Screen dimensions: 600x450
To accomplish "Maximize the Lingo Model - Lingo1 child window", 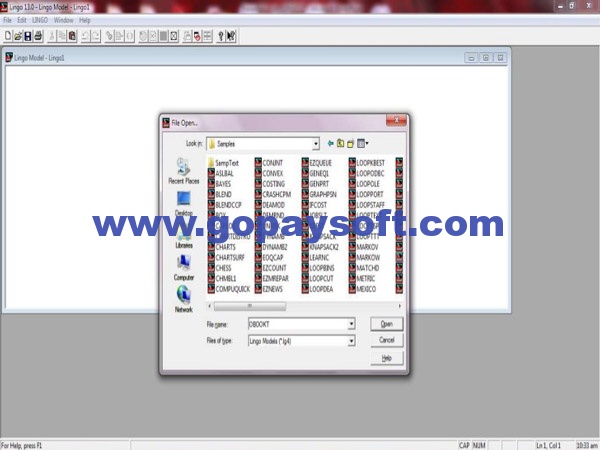I will (x=486, y=58).
